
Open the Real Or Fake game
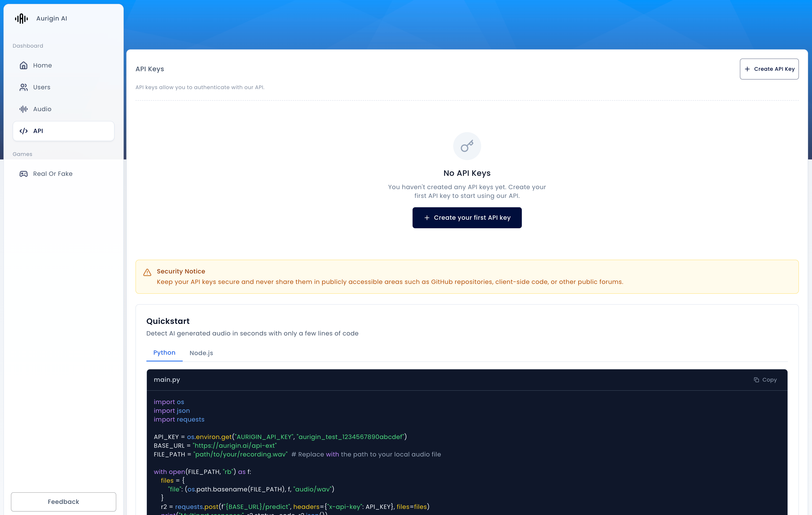(x=63, y=174)
